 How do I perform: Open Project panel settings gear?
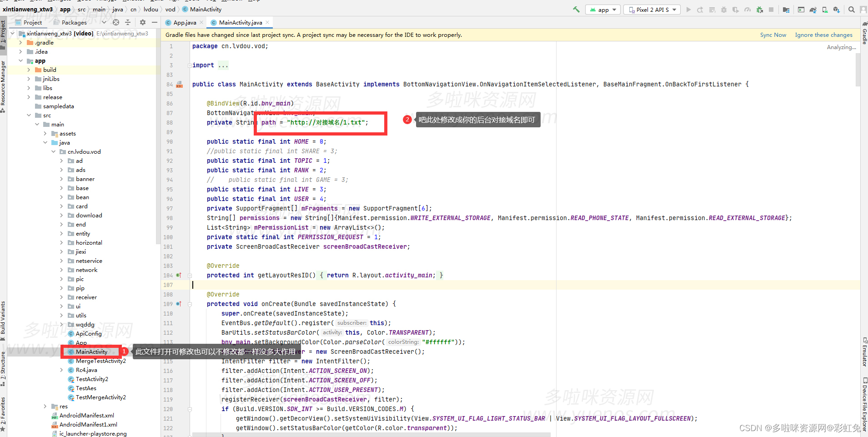143,22
